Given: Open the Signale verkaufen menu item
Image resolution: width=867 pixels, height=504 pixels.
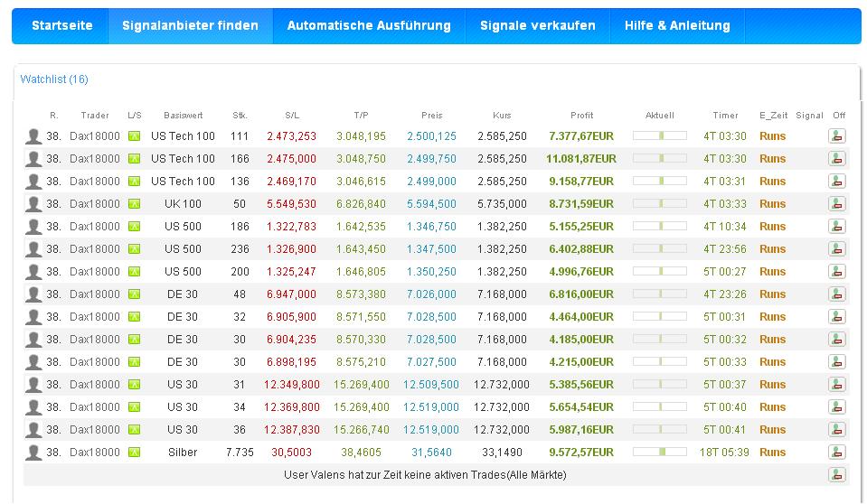Looking at the screenshot, I should (x=537, y=26).
